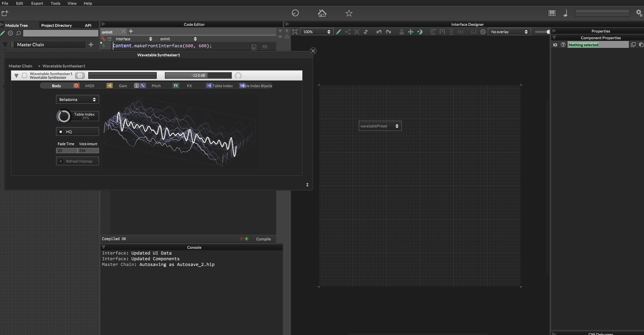Click the home icon in top toolbar
Image resolution: width=644 pixels, height=335 pixels.
point(322,13)
